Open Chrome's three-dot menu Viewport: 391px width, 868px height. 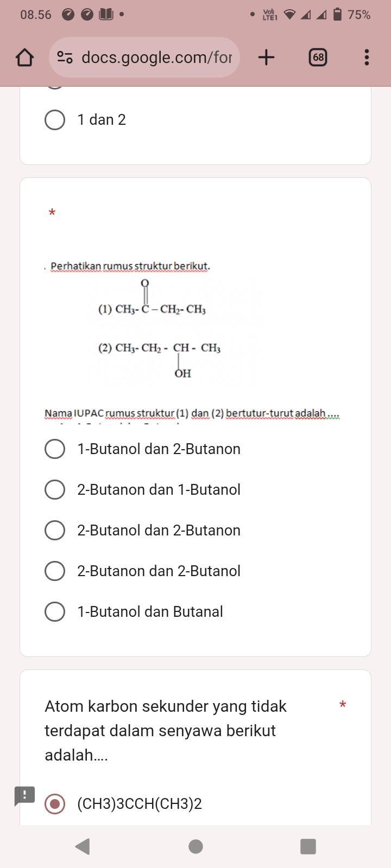pos(366,57)
